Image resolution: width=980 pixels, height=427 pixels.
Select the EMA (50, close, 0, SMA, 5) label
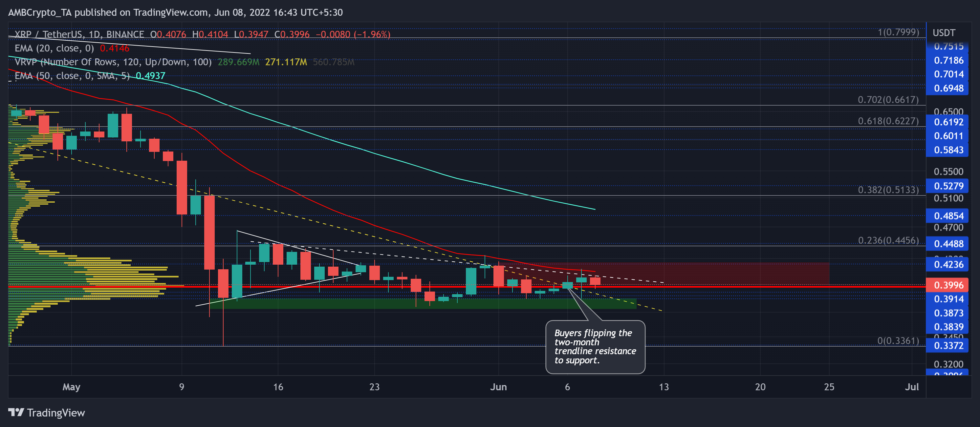(x=72, y=76)
